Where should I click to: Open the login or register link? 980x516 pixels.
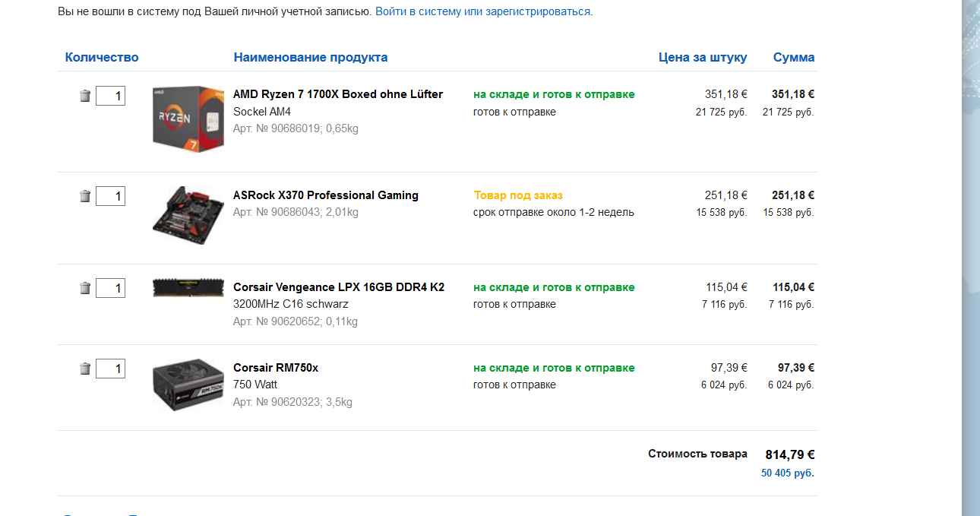pyautogui.click(x=484, y=12)
